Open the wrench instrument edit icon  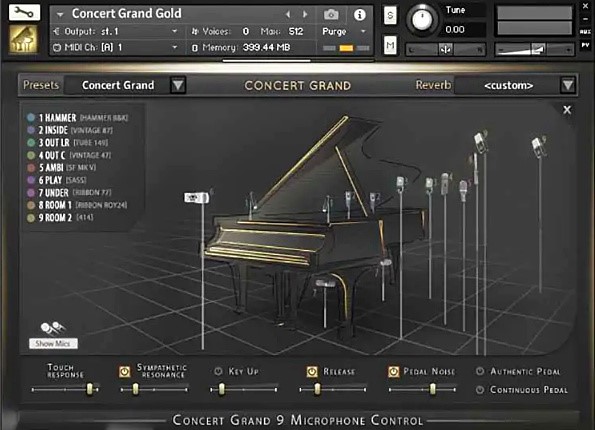pos(24,13)
